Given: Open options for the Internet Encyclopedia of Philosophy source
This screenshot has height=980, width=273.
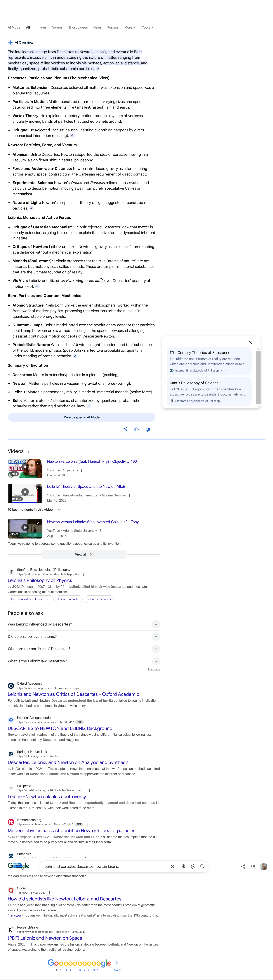Looking at the screenshot, I should [x=226, y=371].
